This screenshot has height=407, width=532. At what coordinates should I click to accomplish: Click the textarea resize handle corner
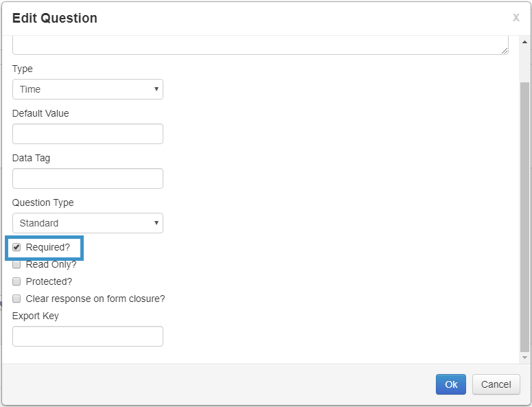[505, 50]
